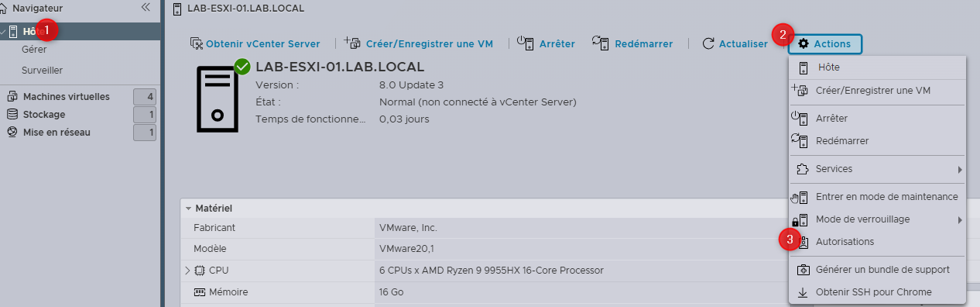Click the Hôte server icon in menu
This screenshot has width=980, height=307.
click(803, 67)
